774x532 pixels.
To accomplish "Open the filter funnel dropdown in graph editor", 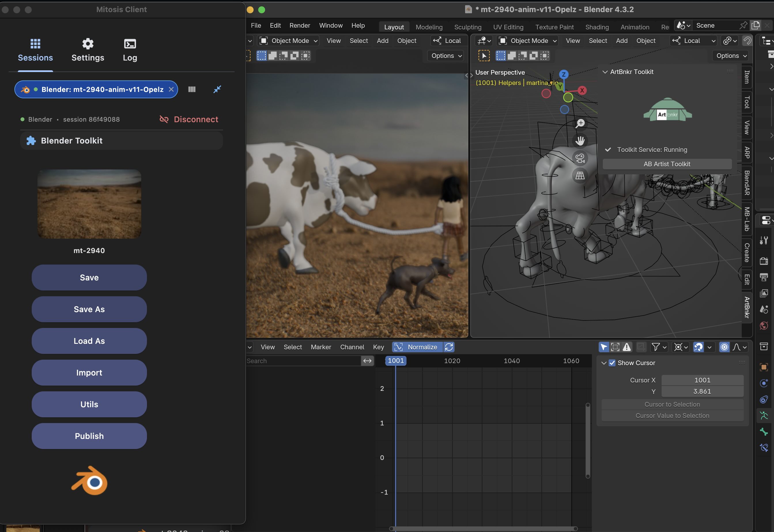I will coord(659,347).
